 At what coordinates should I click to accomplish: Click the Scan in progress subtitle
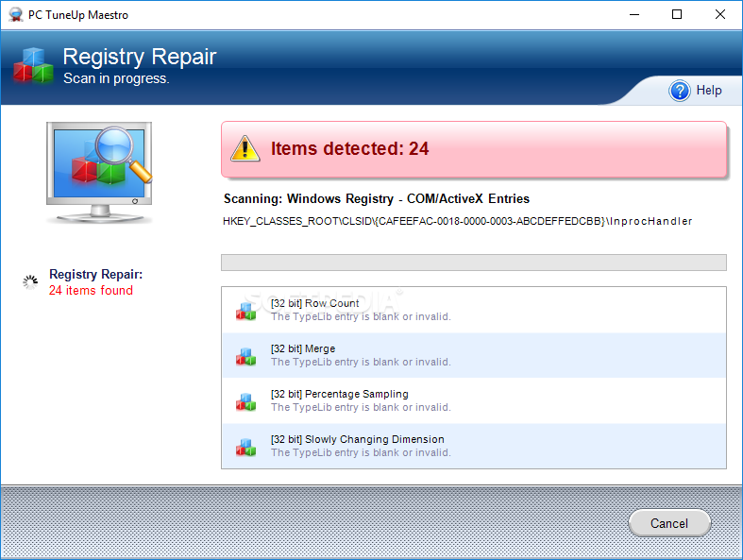pos(116,78)
